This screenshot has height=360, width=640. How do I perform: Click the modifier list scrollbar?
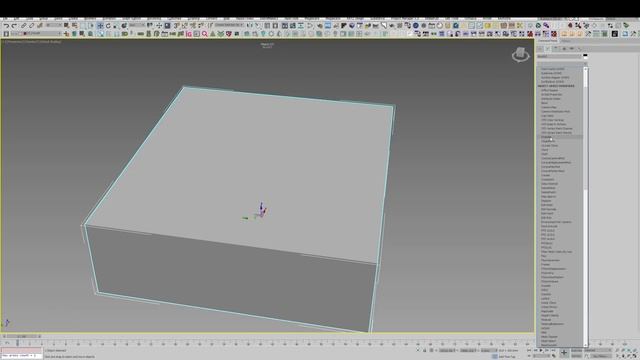[586, 207]
